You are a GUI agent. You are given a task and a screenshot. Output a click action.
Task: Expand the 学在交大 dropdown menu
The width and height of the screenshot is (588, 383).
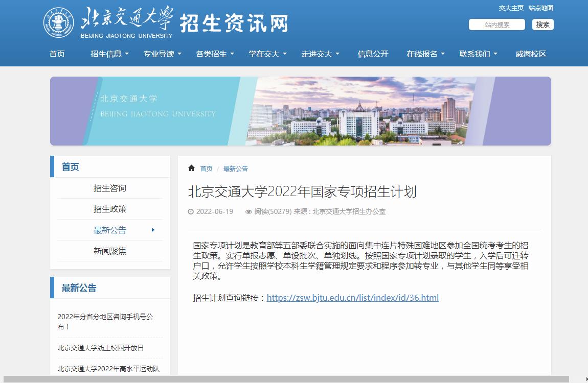click(x=267, y=54)
